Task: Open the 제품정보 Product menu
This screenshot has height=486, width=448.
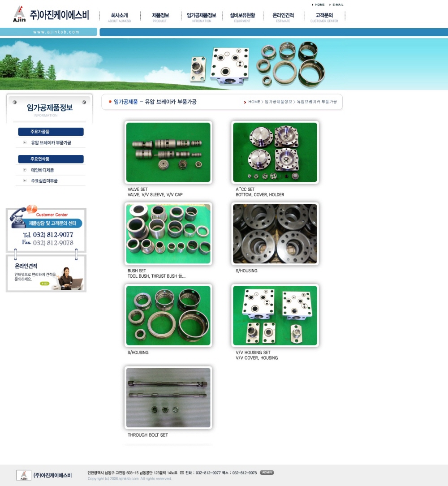Action: (160, 17)
